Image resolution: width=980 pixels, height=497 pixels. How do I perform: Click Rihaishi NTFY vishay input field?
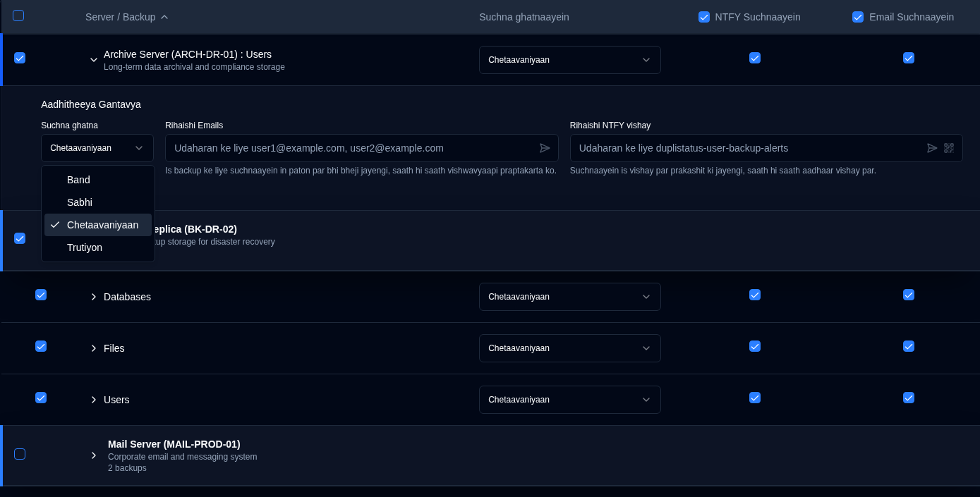point(766,148)
